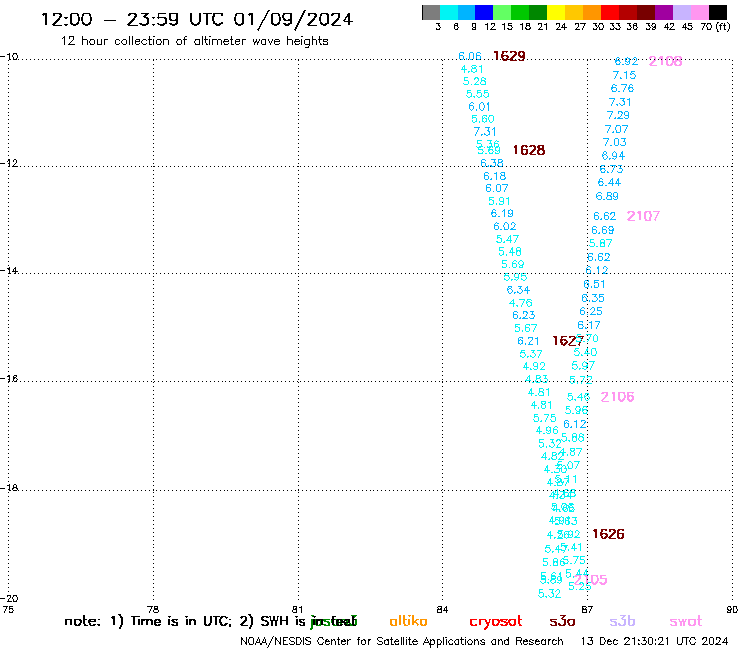Screen dimensions: 740x650
Task: Click the wave height value 6.25
Action: point(591,312)
